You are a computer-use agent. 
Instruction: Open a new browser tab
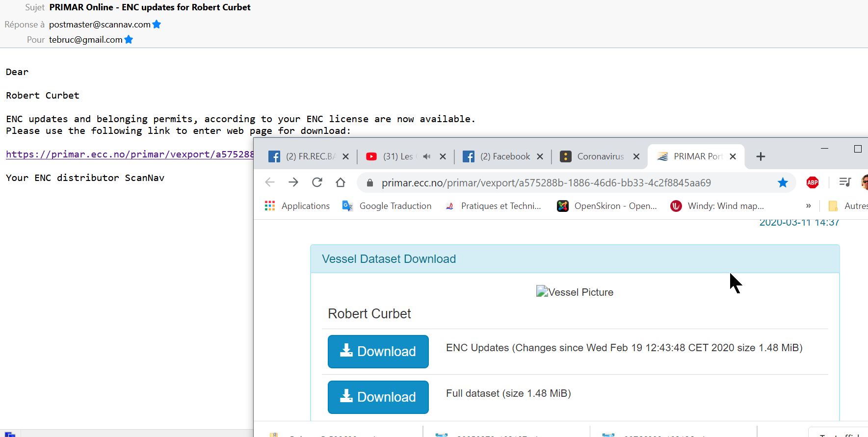(x=761, y=156)
